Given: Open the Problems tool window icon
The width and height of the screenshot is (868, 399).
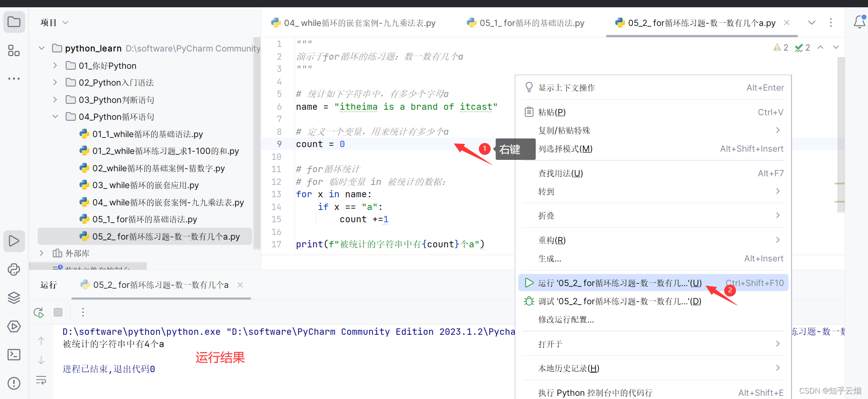Looking at the screenshot, I should pyautogui.click(x=14, y=383).
